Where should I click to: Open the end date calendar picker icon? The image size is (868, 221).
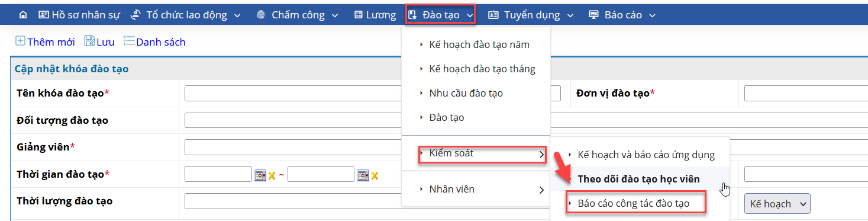[363, 175]
